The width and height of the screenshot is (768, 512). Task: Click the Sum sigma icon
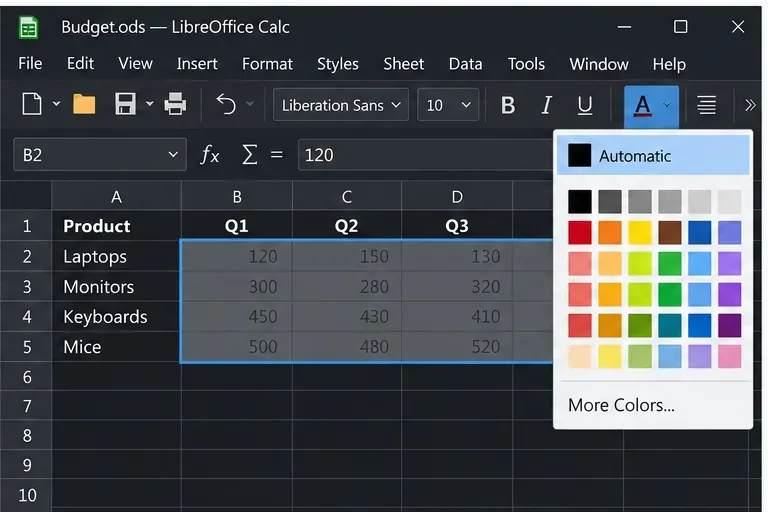click(249, 155)
